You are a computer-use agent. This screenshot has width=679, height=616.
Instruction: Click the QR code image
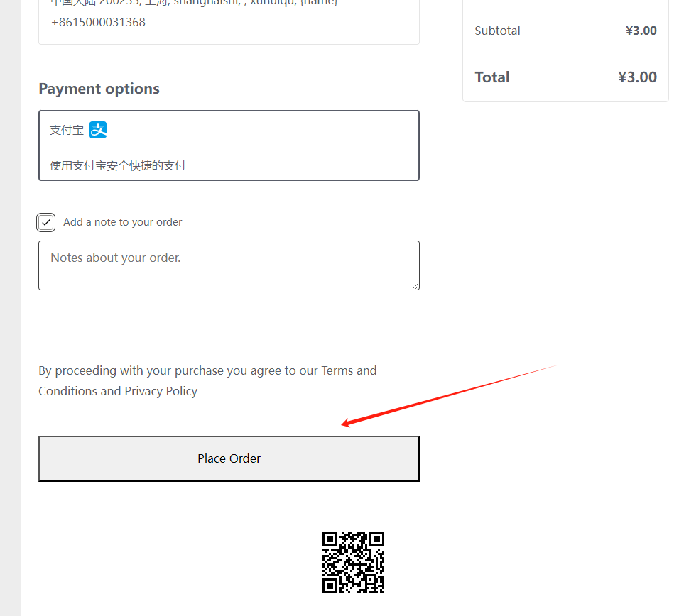pos(353,562)
